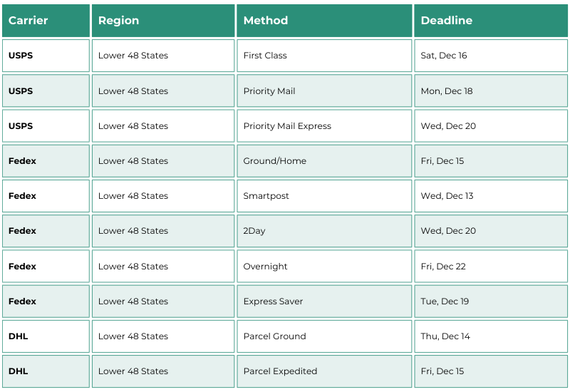Select the Parcel Expedited method cell
This screenshot has height=392, width=570.
click(324, 371)
